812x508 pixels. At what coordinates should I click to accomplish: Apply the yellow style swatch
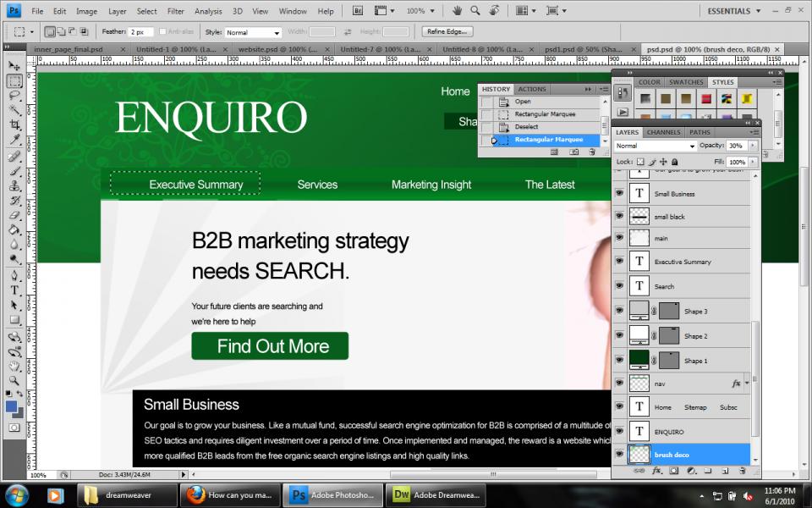[x=746, y=98]
